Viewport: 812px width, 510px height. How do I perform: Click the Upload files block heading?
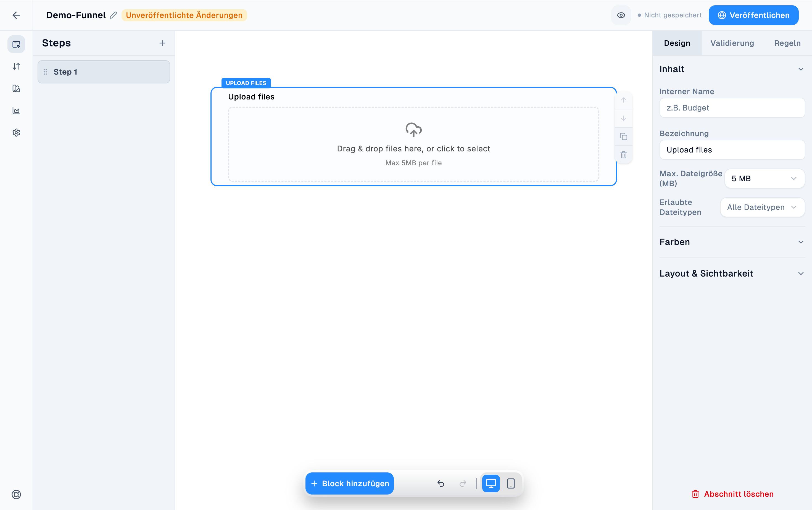click(251, 97)
